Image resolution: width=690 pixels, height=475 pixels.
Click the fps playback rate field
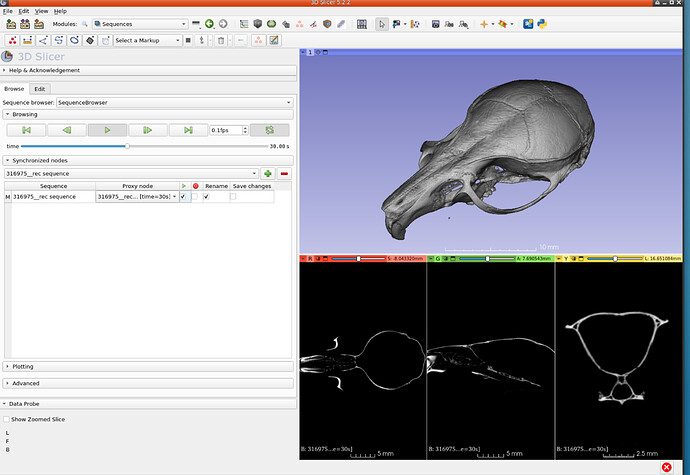[225, 130]
